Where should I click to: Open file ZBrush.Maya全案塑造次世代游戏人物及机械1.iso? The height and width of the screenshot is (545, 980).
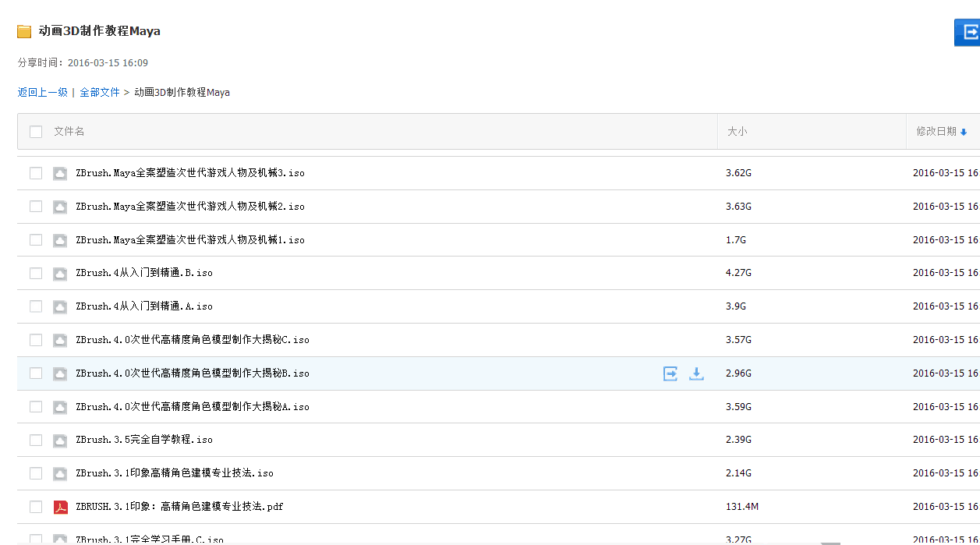[190, 240]
